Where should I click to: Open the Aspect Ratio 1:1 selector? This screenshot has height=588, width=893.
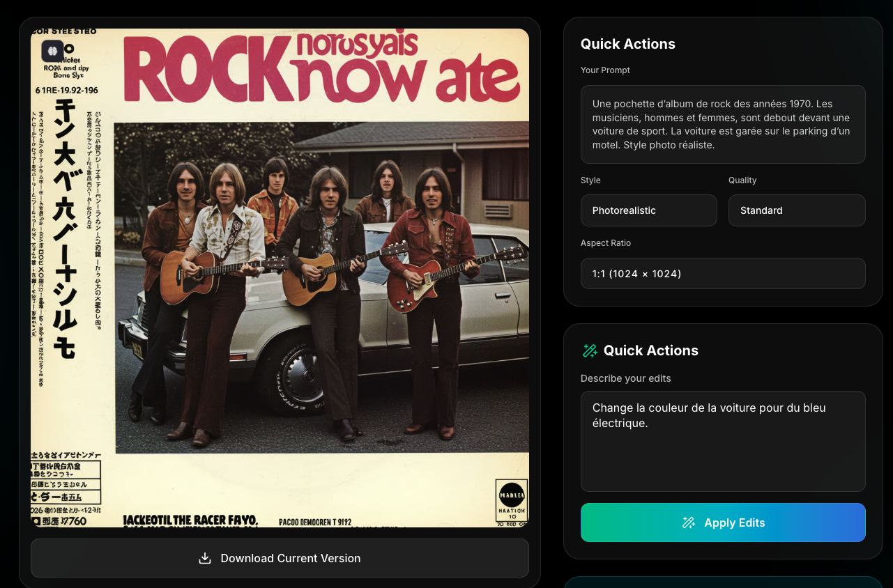tap(722, 274)
